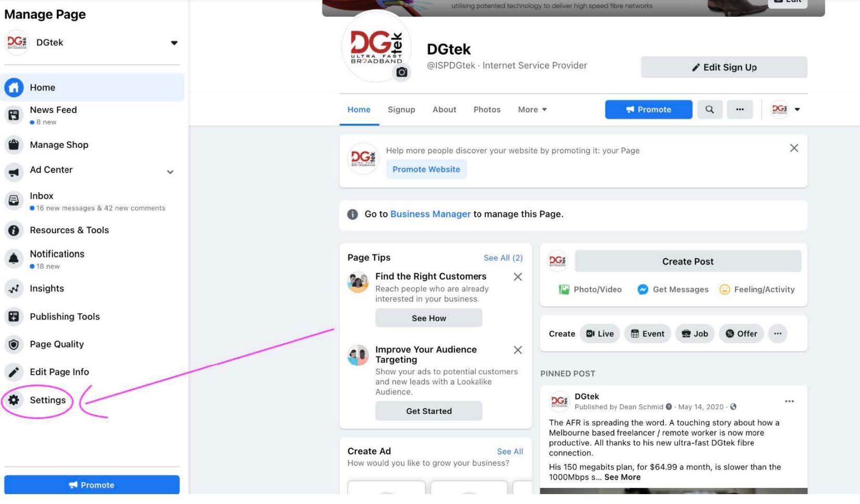Click the Promote Website button
Screen dimensions: 860x504
coord(426,169)
